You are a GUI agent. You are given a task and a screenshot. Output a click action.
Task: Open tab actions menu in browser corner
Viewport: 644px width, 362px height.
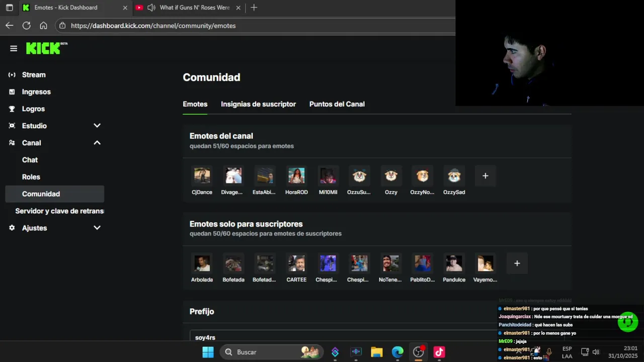coord(9,8)
